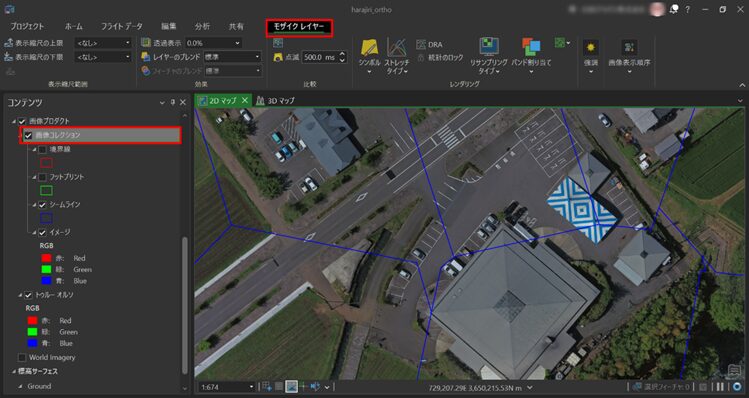
Task: Uncheck the シームライン sublayer
Action: (x=42, y=205)
